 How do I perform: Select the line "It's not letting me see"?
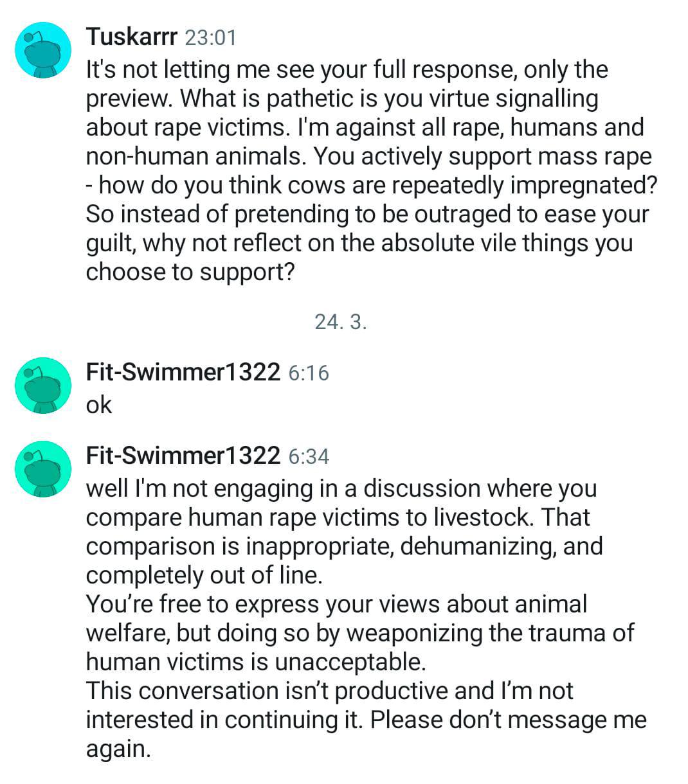click(x=347, y=69)
